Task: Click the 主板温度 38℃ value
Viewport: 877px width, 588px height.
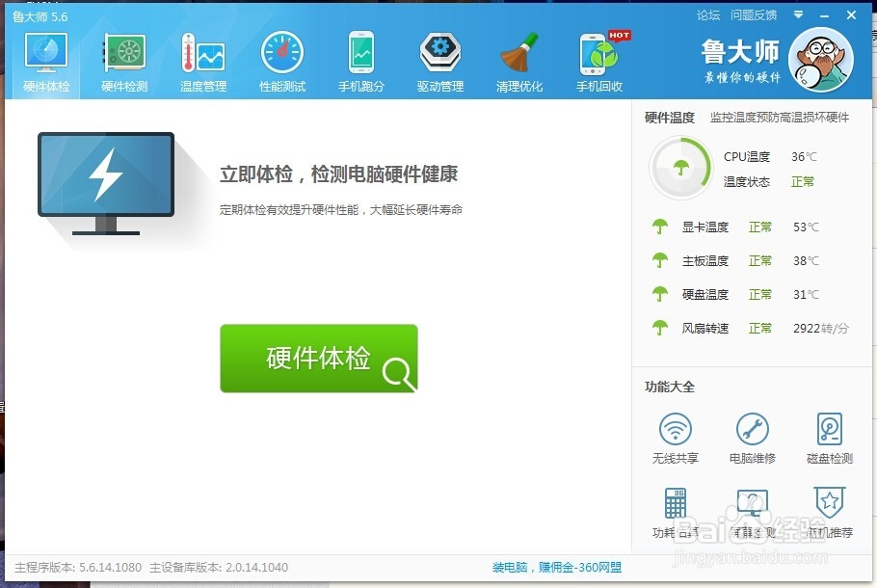Action: click(x=806, y=260)
